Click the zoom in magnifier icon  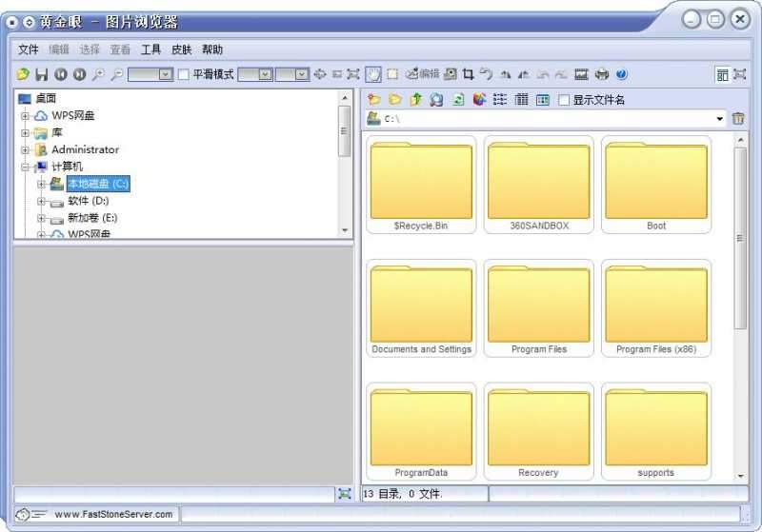click(97, 74)
